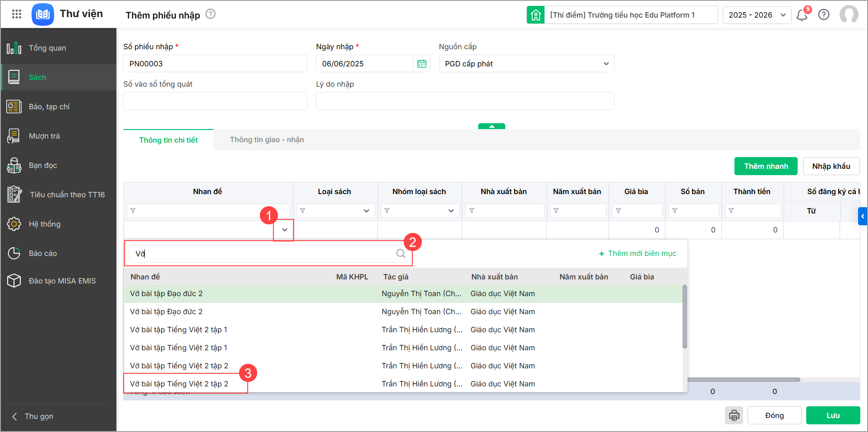Open the notifications bell

802,15
